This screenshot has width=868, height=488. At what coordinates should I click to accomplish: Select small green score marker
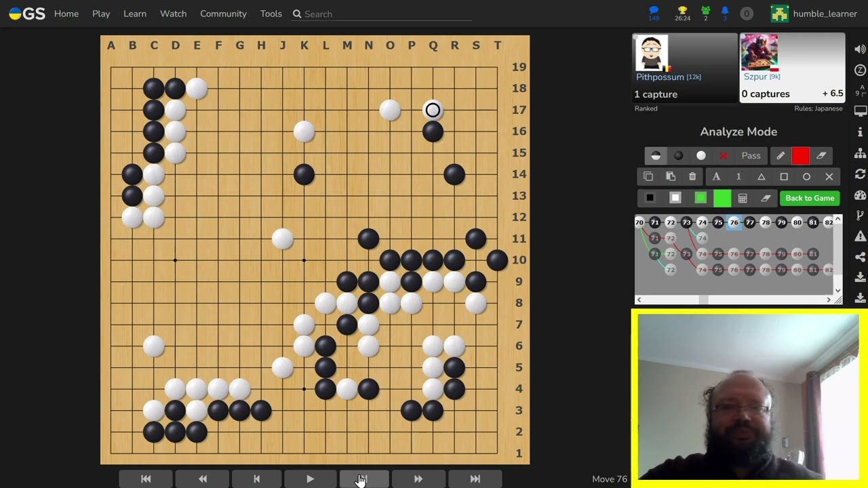[x=701, y=198]
